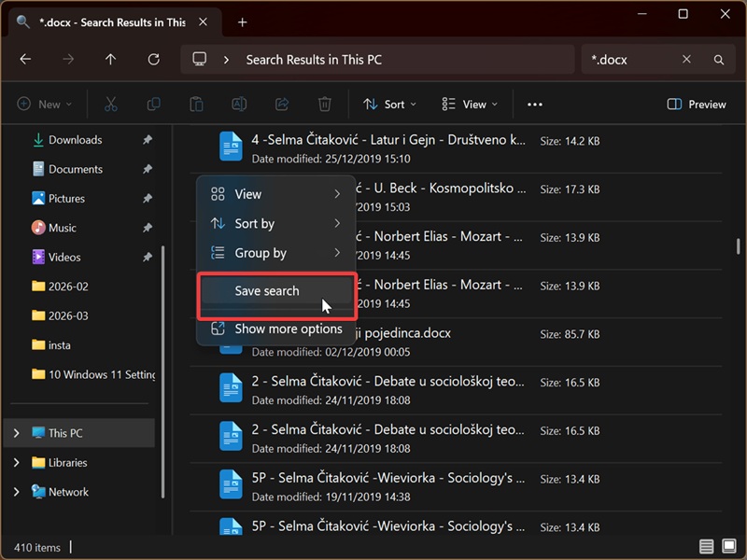The width and height of the screenshot is (747, 560).
Task: Close the *.docx search results tab
Action: (x=203, y=21)
